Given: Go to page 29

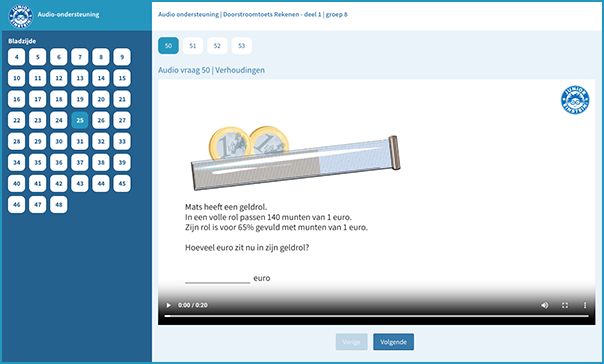Looking at the screenshot, I should pos(38,141).
